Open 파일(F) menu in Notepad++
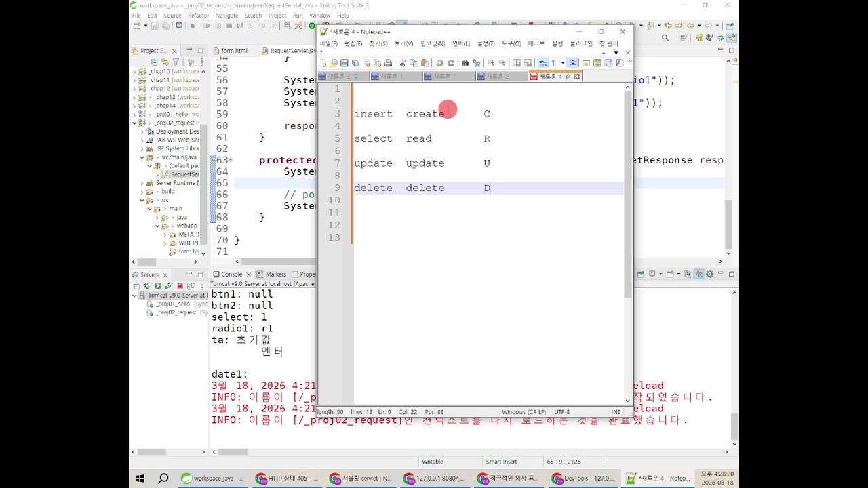Image resolution: width=868 pixels, height=488 pixels. (328, 43)
